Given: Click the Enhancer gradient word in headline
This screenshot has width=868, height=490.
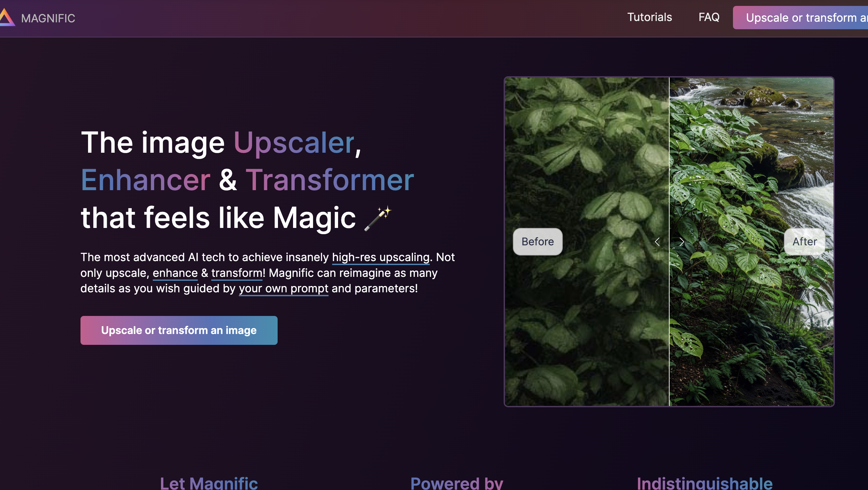Looking at the screenshot, I should 146,180.
